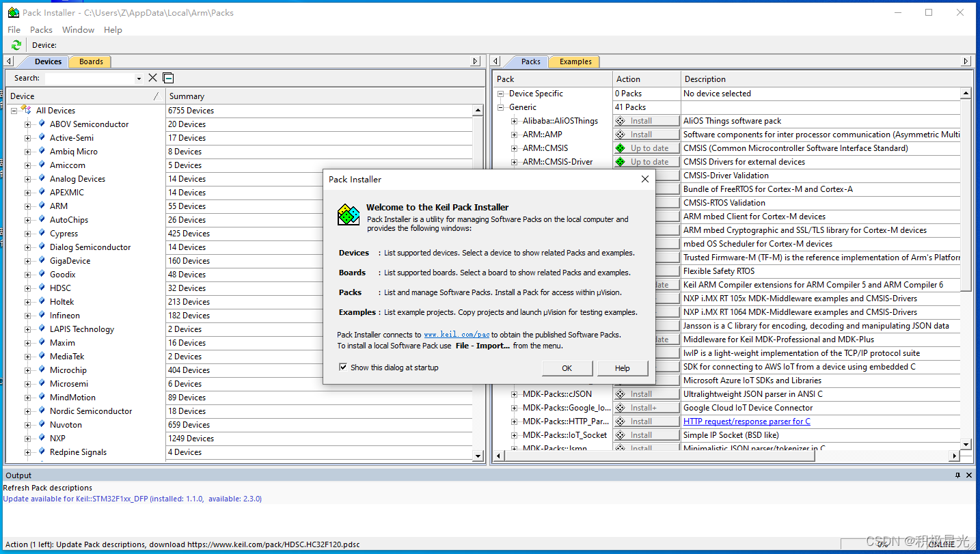
Task: Open the Packs menu
Action: [41, 29]
